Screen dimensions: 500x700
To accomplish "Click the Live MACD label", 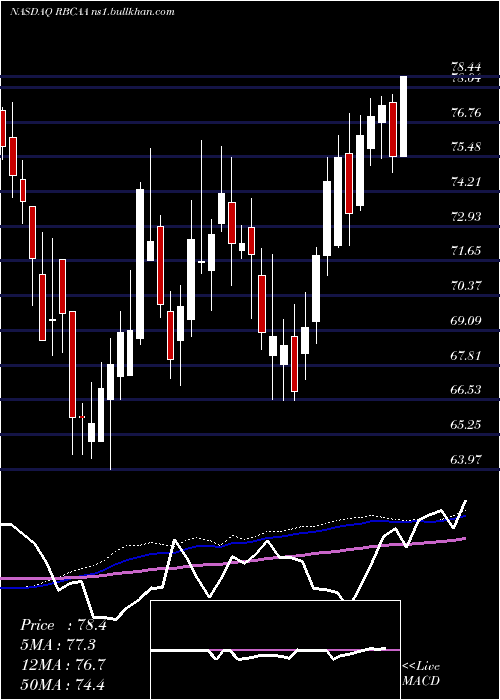I will (x=421, y=674).
